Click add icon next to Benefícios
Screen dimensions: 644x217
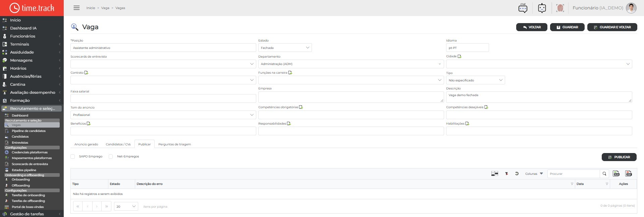(89, 124)
